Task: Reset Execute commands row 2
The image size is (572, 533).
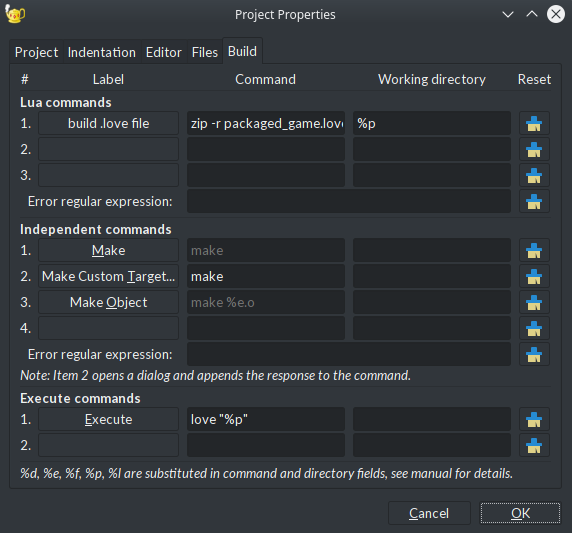Action: click(534, 445)
